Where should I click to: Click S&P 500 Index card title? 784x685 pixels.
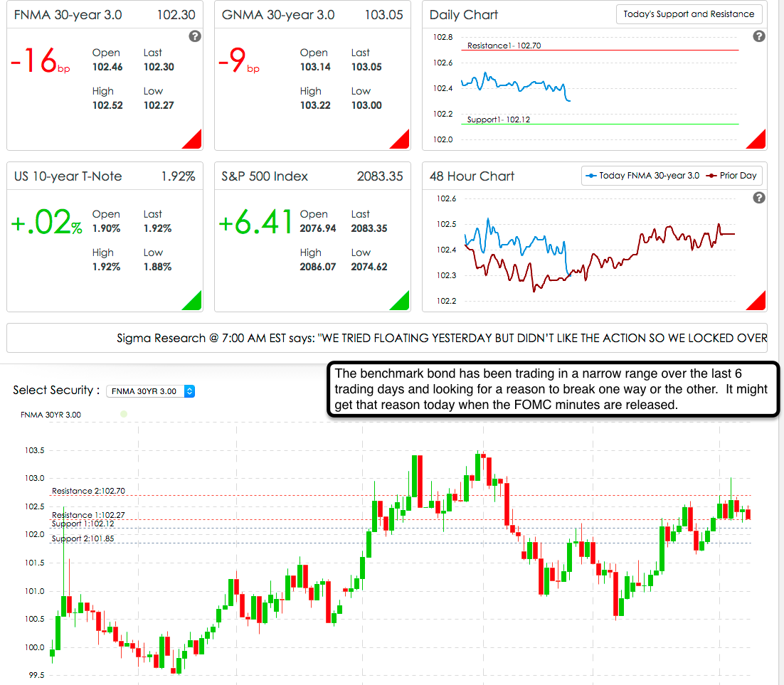tap(265, 176)
